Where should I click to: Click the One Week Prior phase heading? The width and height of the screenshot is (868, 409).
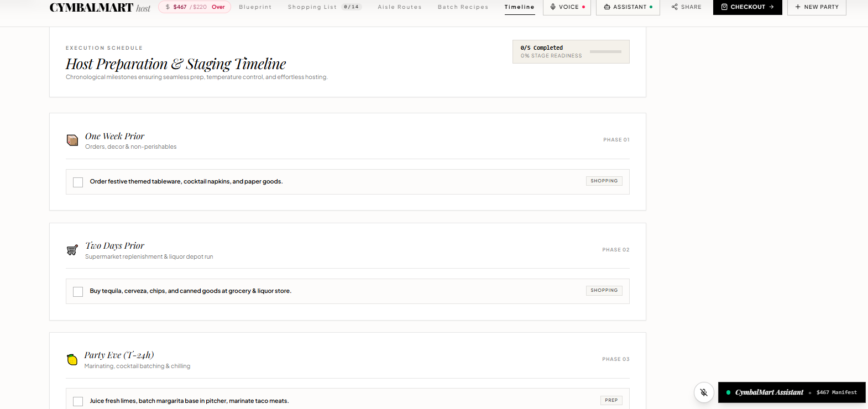[114, 136]
